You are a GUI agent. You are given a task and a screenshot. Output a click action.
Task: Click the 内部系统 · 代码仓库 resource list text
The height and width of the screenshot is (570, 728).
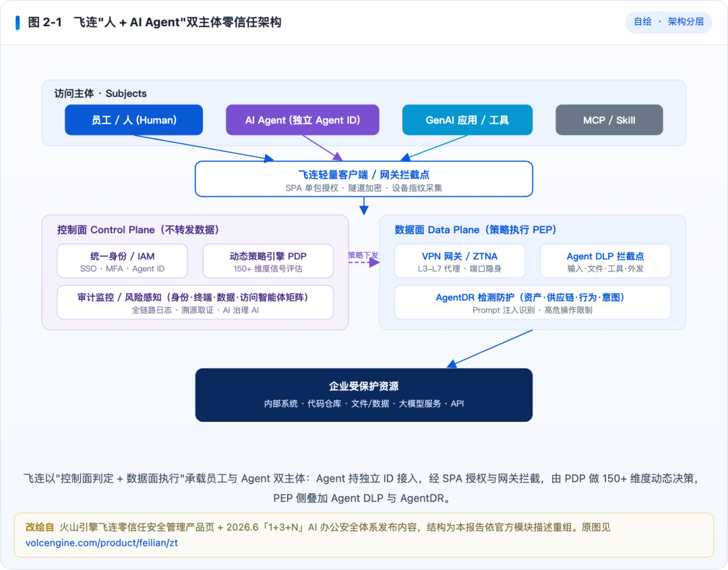[x=363, y=404]
